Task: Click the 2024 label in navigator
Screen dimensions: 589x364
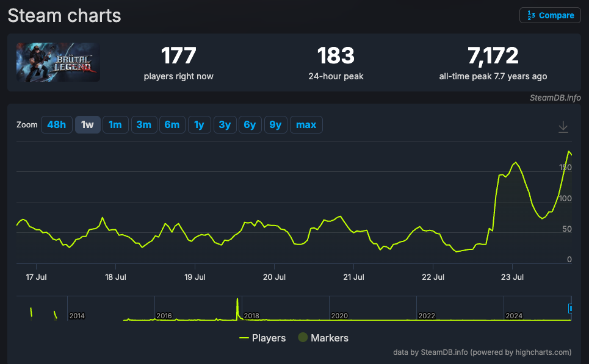Action: (514, 316)
